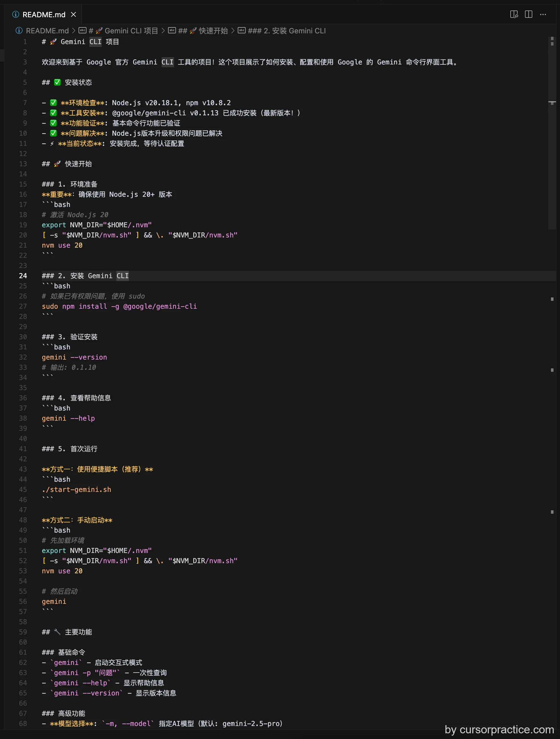Click the '**工具安装**' line text
560x739 pixels.
tap(171, 113)
